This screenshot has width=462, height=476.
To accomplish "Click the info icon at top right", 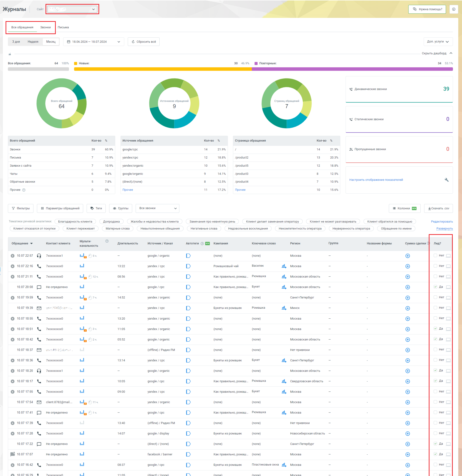I will click(x=453, y=9).
